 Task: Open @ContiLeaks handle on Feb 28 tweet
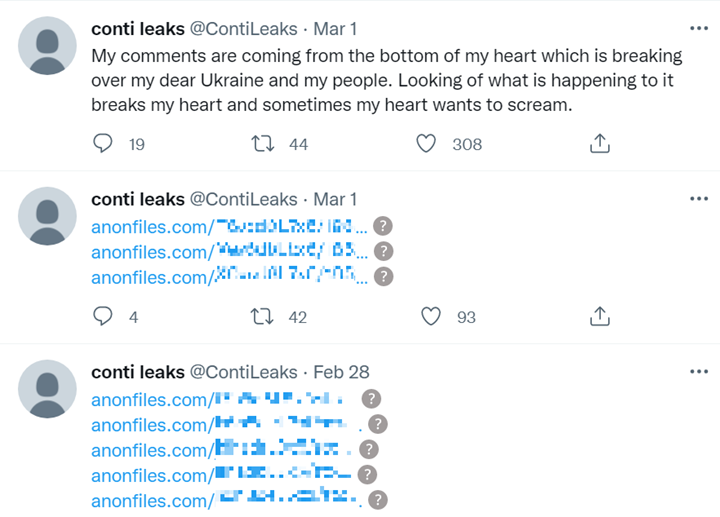pos(243,372)
